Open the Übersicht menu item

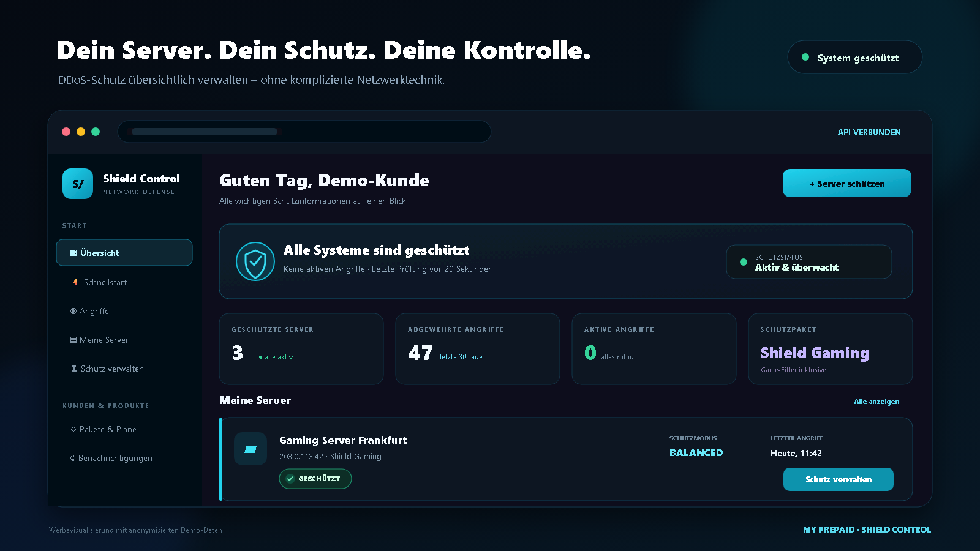click(124, 253)
